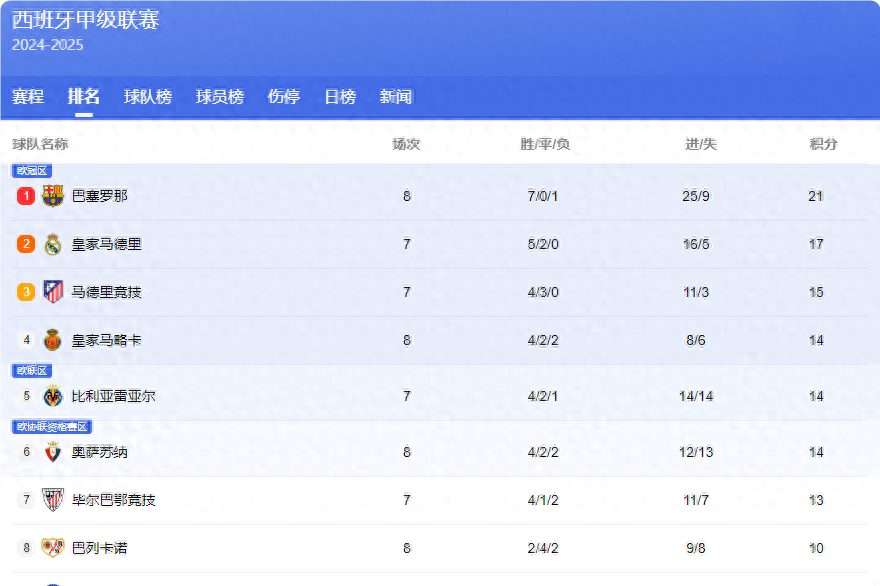The height and width of the screenshot is (586, 880).
Task: Click the Barcelona club crest
Action: tap(53, 196)
